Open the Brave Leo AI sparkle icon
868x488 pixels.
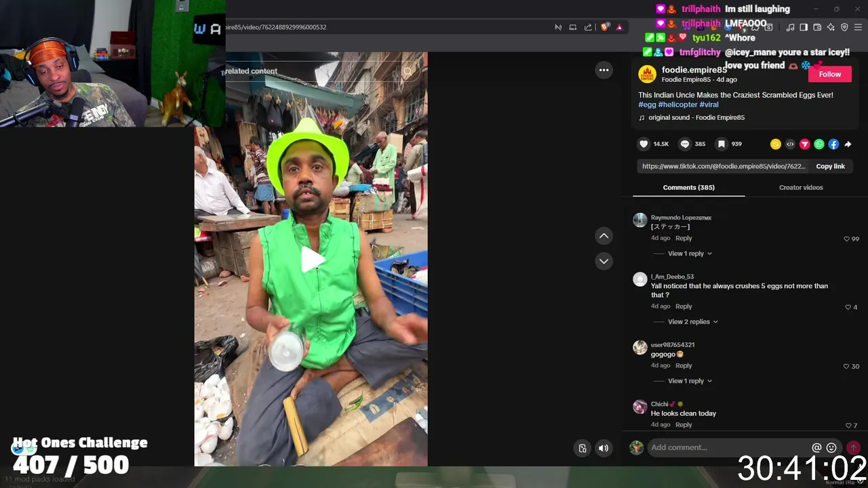point(831,27)
